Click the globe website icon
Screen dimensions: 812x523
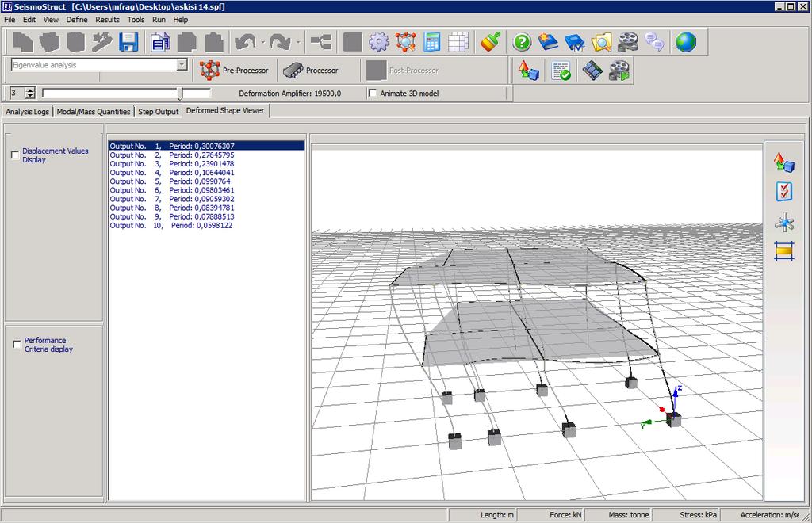pyautogui.click(x=686, y=42)
